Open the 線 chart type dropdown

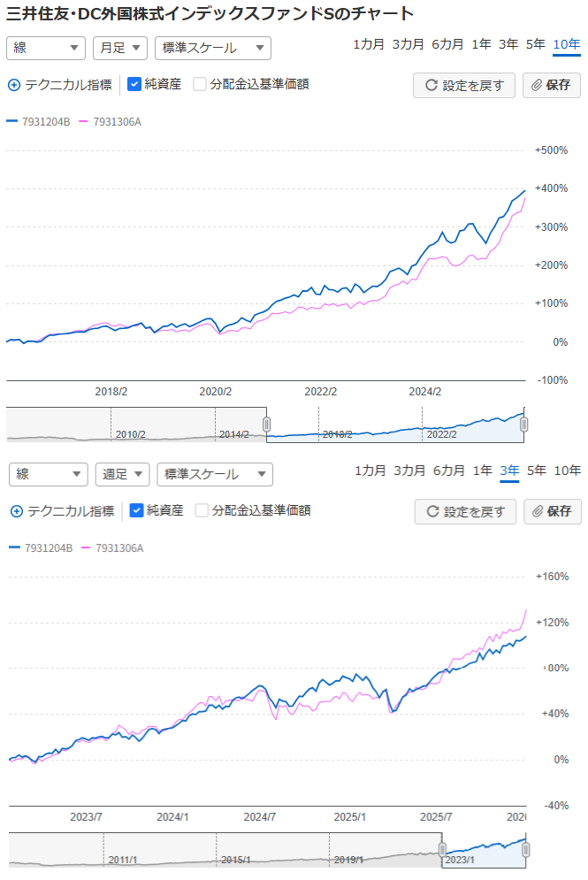pos(45,48)
